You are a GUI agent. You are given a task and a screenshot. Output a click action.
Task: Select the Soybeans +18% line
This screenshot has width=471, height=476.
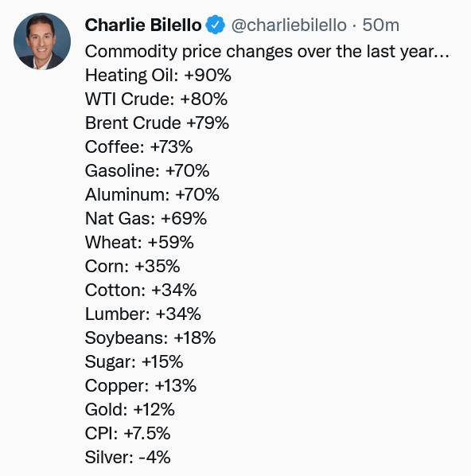tap(150, 337)
